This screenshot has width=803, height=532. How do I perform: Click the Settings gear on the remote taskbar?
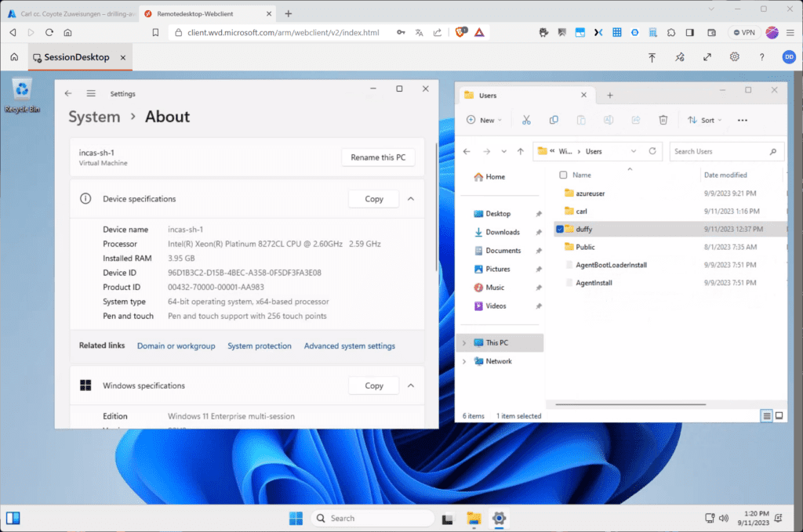pyautogui.click(x=499, y=518)
